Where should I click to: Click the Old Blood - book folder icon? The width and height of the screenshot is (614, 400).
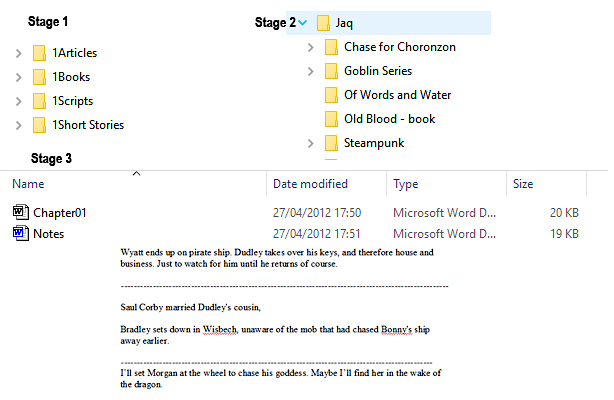click(x=331, y=119)
